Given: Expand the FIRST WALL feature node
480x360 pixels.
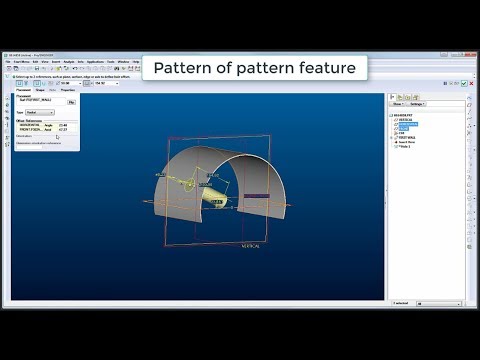Looking at the screenshot, I should click(391, 137).
